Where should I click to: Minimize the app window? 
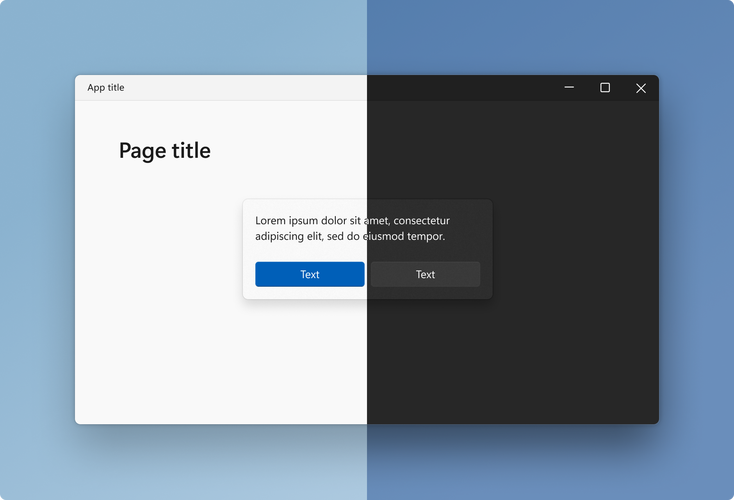[x=569, y=88]
